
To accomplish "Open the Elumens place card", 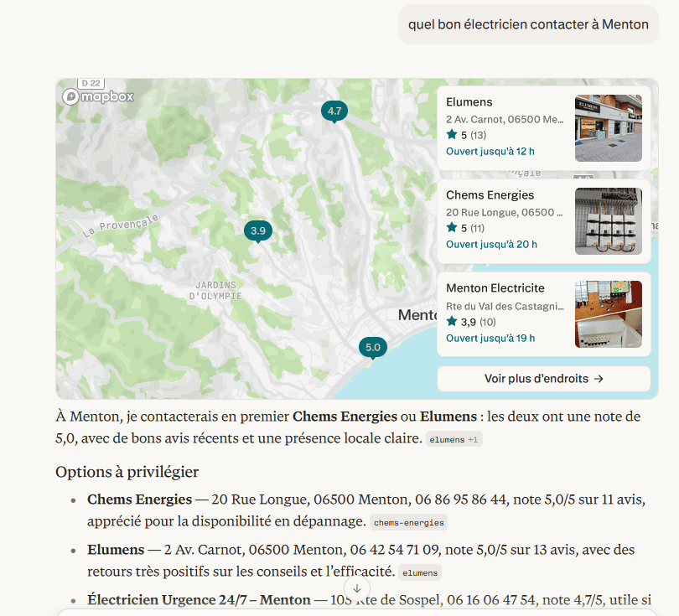I will (544, 128).
